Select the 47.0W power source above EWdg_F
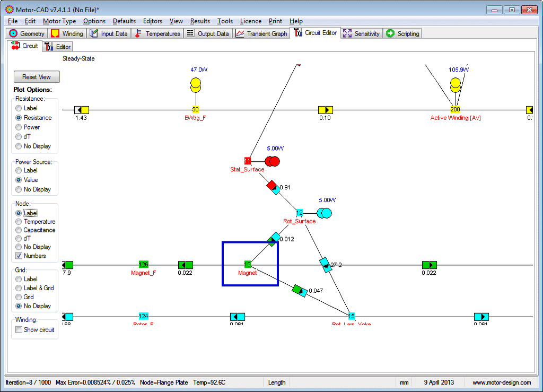Viewport: 543px width, 392px height. pos(196,85)
